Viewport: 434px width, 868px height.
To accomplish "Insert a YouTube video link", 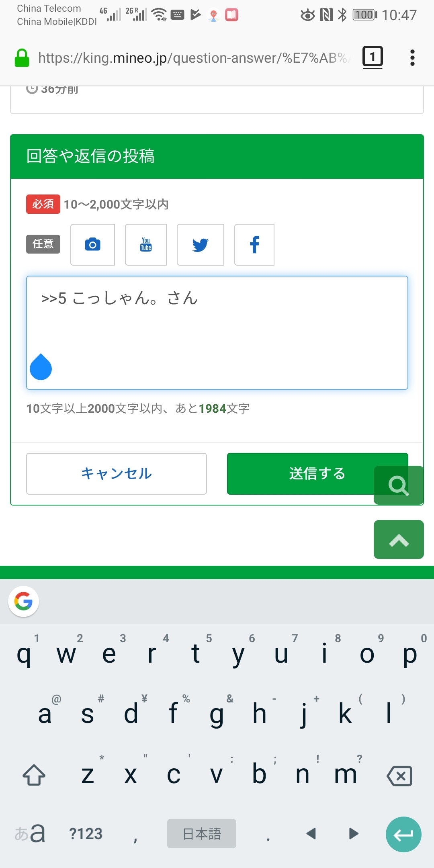I will pyautogui.click(x=146, y=245).
